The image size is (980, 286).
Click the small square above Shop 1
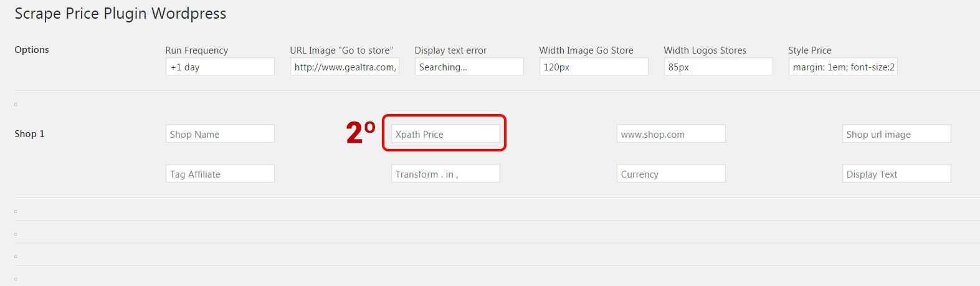click(16, 105)
